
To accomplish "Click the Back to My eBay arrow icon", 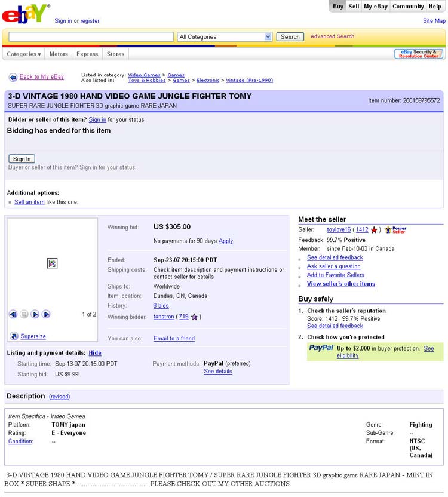I will (x=13, y=77).
